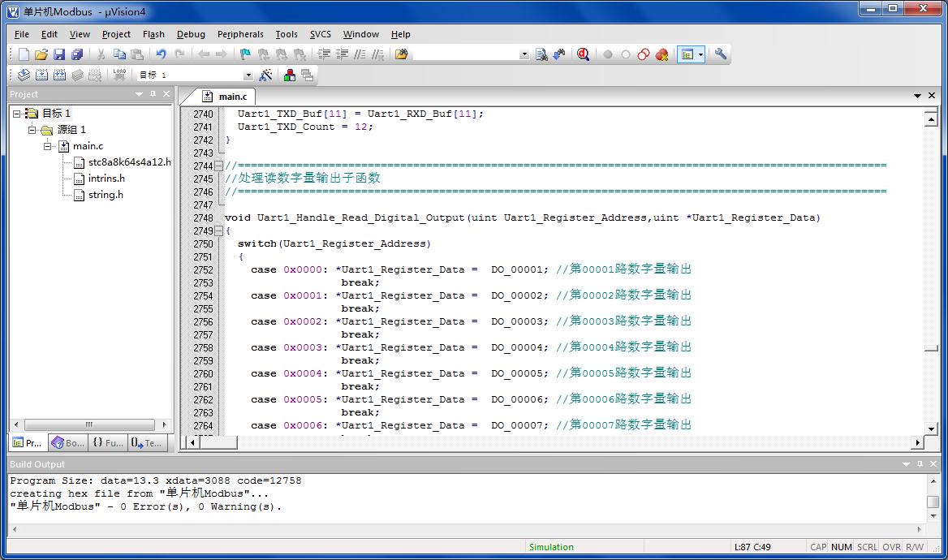
Task: Pin the Build Output panel
Action: (920, 464)
